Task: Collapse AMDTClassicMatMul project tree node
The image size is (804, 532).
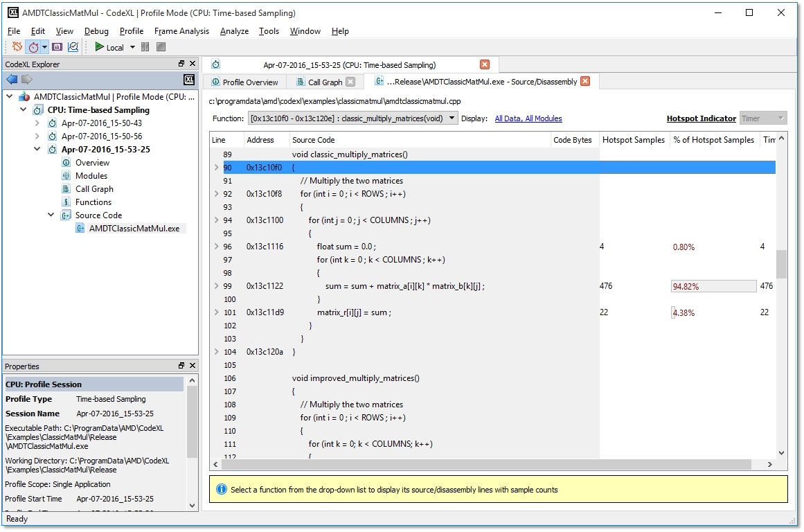Action: coord(10,96)
